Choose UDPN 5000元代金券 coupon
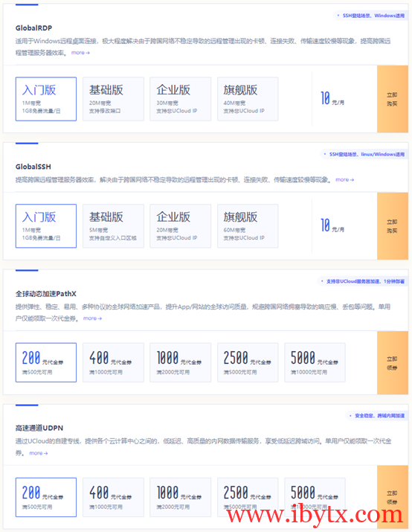Image resolution: width=412 pixels, height=532 pixels. coord(315,497)
